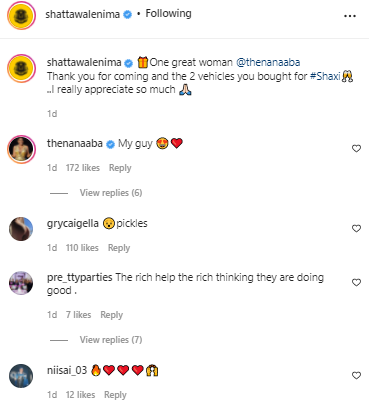Open pre_ttyparties' profile picture
The width and height of the screenshot is (369, 401).
pyautogui.click(x=21, y=283)
